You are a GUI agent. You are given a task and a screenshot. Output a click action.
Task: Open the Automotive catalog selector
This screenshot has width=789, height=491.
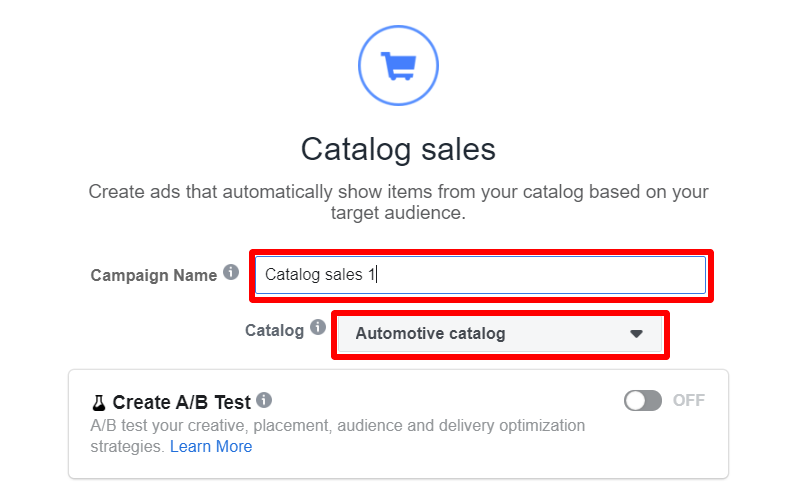click(500, 334)
